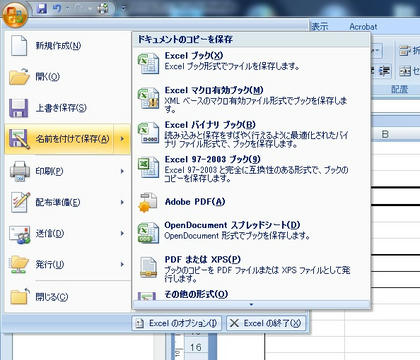The image size is (420, 360).
Task: Select 閉じる(C) menu entry
Action: click(x=68, y=297)
